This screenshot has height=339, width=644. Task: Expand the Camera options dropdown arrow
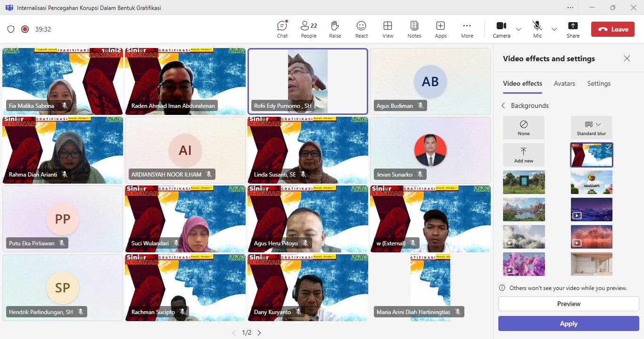[x=519, y=29]
